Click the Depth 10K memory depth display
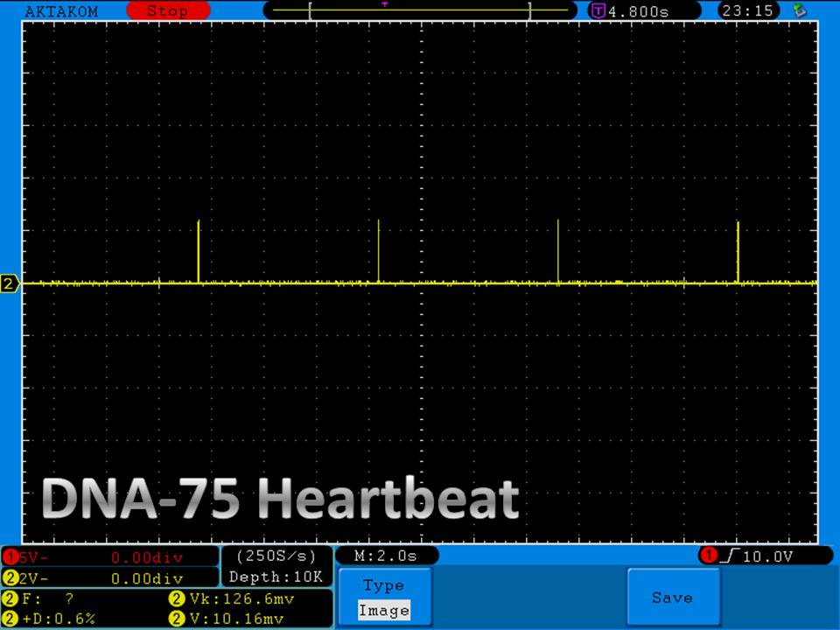The height and width of the screenshot is (630, 840). [276, 577]
